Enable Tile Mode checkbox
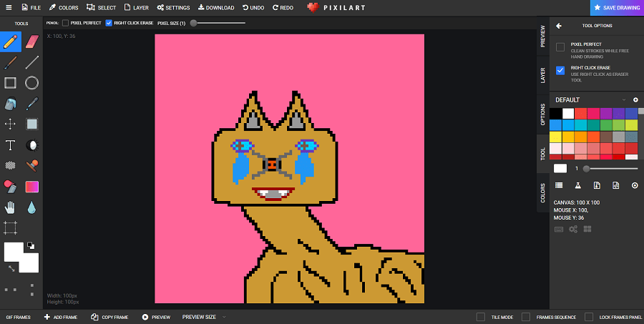644x324 pixels. click(x=481, y=317)
